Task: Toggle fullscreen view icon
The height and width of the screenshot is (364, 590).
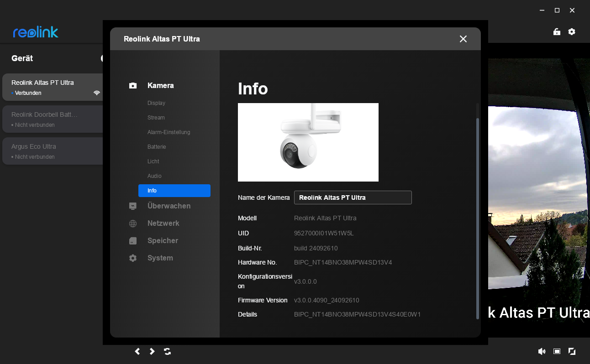Action: tap(572, 351)
